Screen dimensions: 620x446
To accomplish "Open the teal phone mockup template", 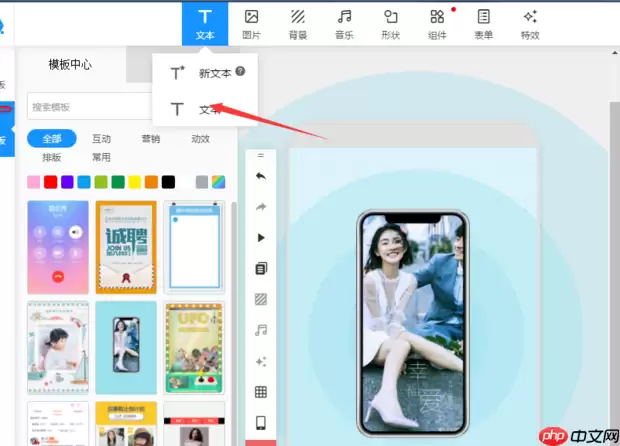I will click(126, 348).
